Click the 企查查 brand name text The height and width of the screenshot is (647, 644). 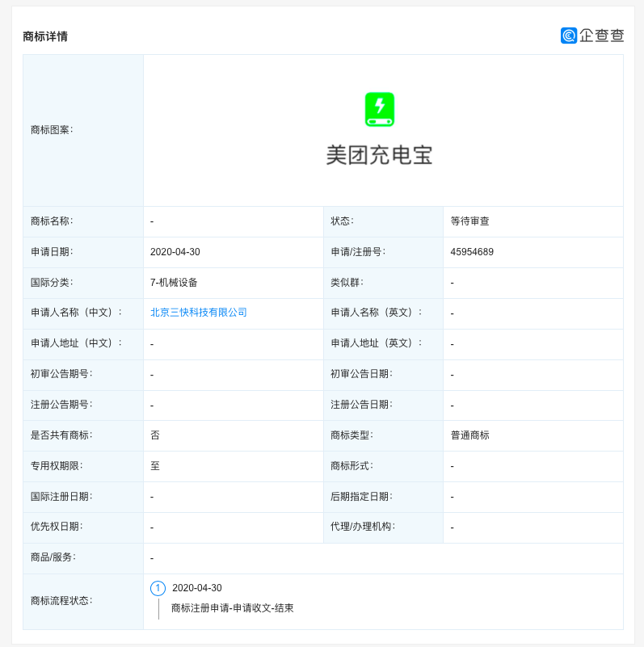point(601,36)
